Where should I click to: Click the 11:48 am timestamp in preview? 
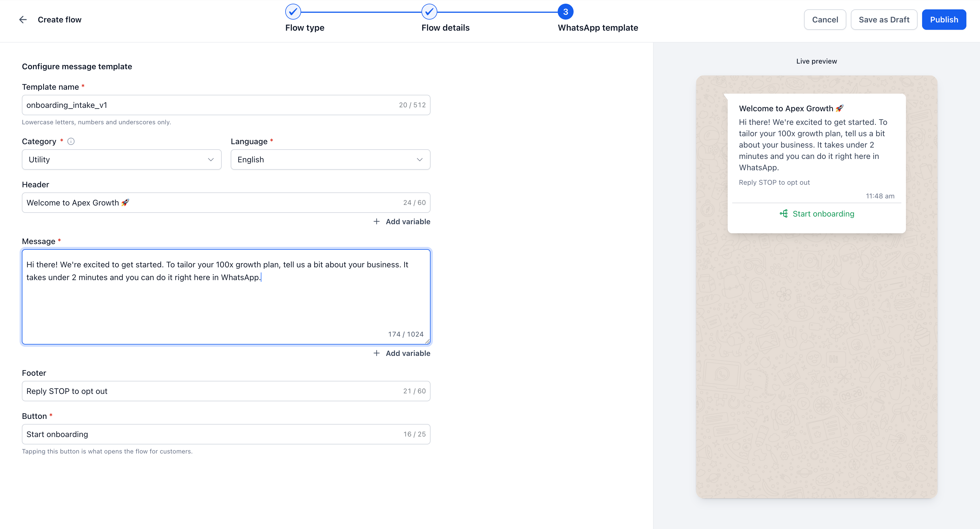[x=880, y=196]
